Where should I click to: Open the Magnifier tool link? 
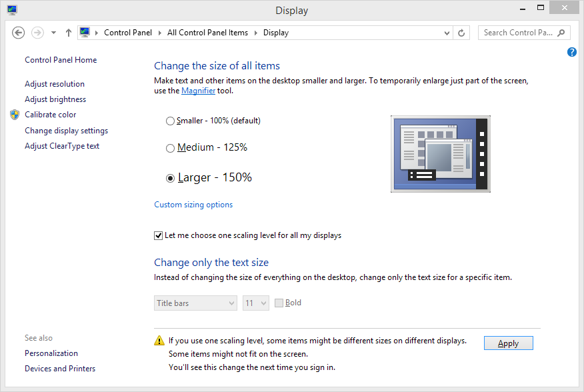(198, 91)
